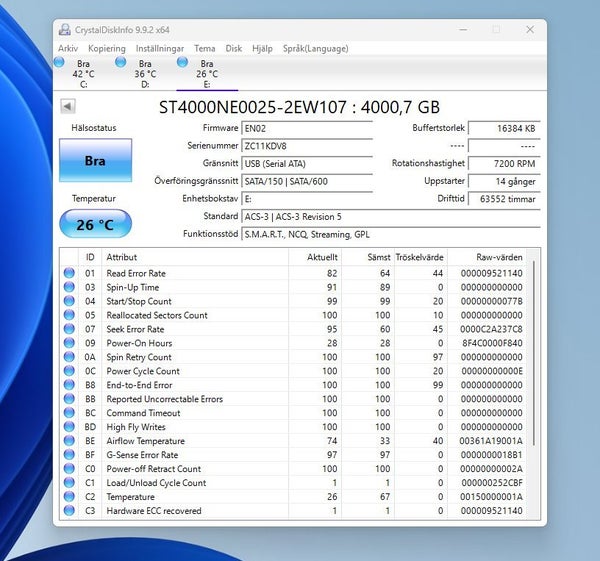Screen dimensions: 600x561
Task: Minimize the CrystalDiskInfo window
Action: [x=463, y=29]
